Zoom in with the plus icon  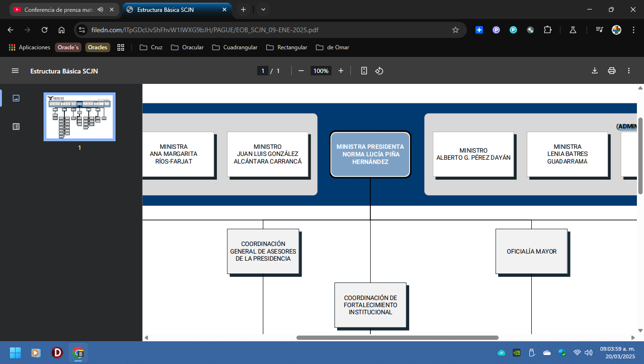pyautogui.click(x=341, y=71)
